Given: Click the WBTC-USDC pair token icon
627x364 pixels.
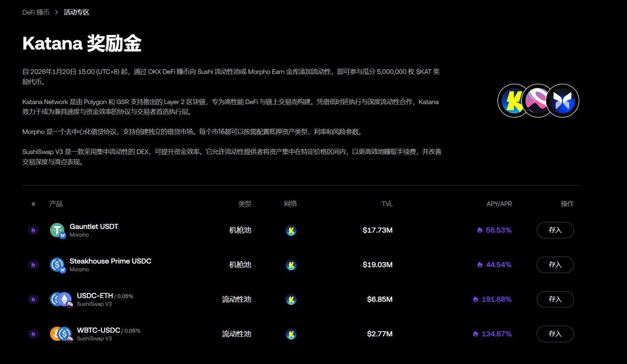Looking at the screenshot, I should (61, 334).
